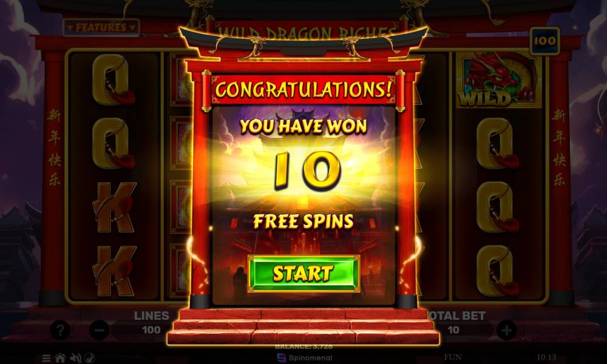Select the top Q symbol on first reel
This screenshot has width=607, height=364.
pos(112,80)
